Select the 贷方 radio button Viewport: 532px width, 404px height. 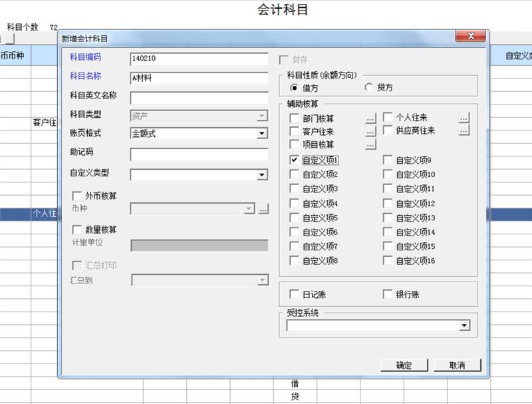point(369,87)
